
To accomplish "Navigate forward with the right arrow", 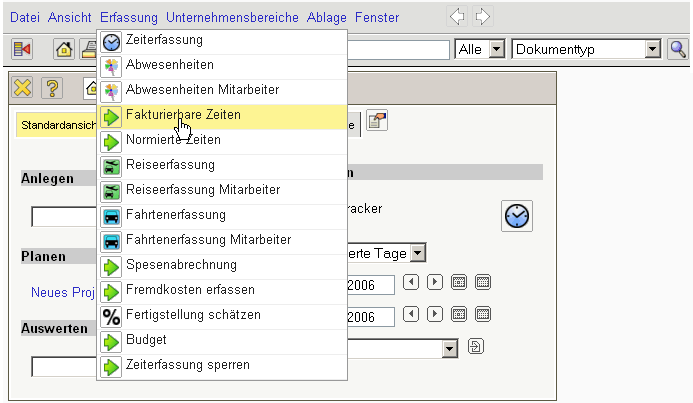I will (482, 17).
